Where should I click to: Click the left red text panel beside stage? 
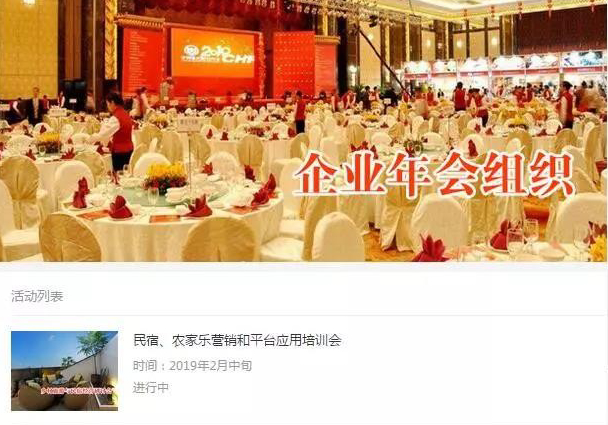[142, 62]
